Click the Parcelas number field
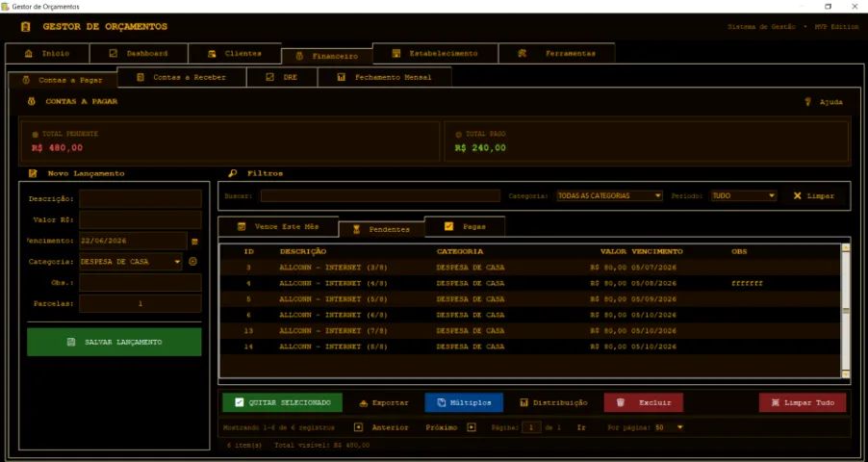 [140, 303]
